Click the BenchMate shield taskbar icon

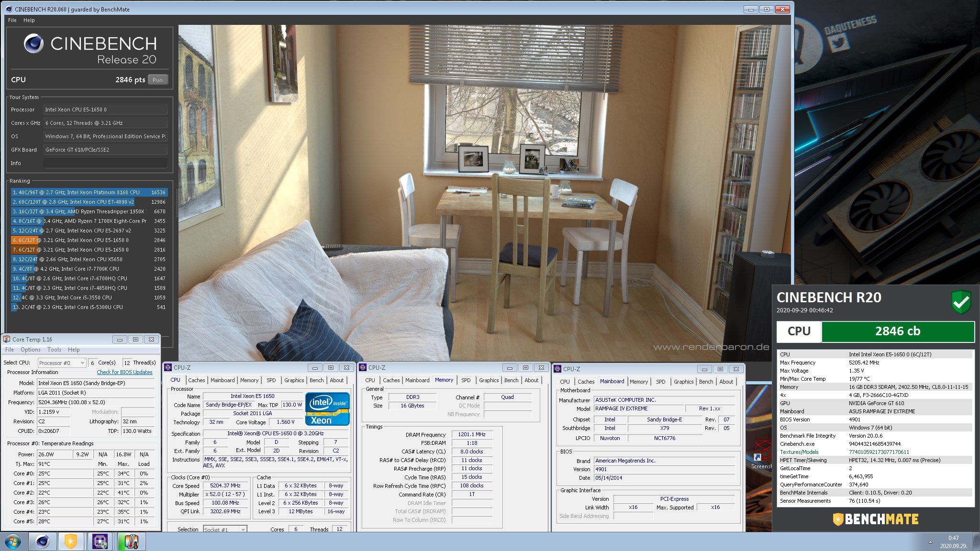click(x=71, y=541)
